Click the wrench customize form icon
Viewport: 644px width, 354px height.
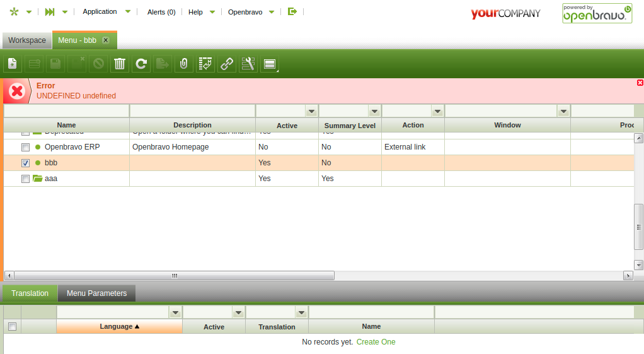pos(248,64)
